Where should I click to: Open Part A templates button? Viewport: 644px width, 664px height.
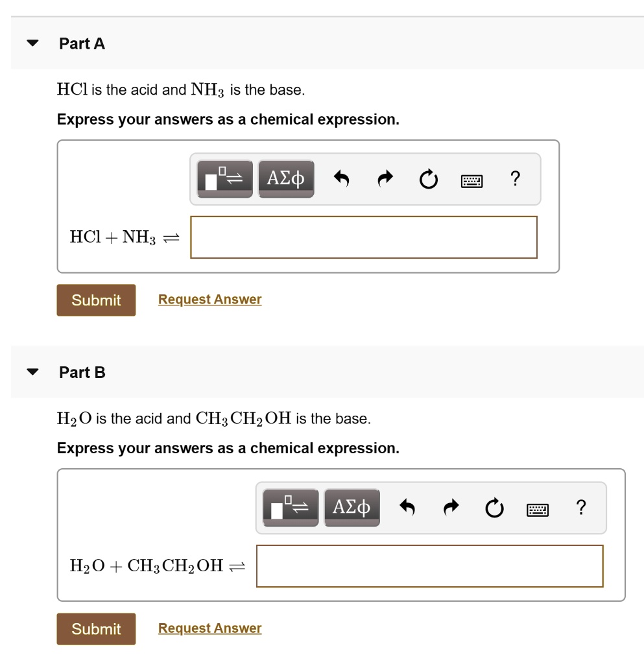point(224,178)
